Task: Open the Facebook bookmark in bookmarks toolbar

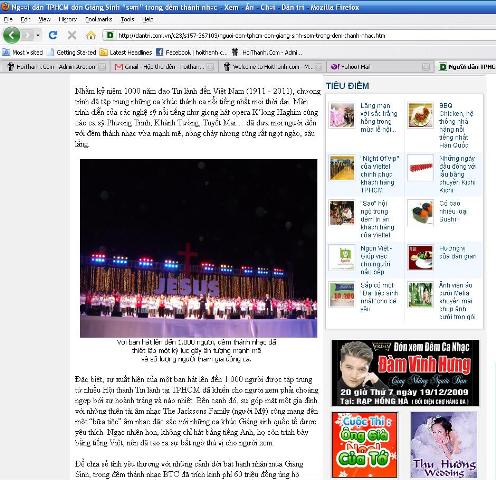Action: click(x=191, y=52)
